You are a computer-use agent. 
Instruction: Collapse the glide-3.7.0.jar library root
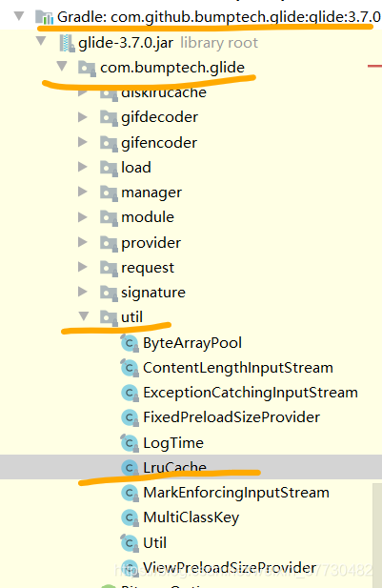click(41, 41)
